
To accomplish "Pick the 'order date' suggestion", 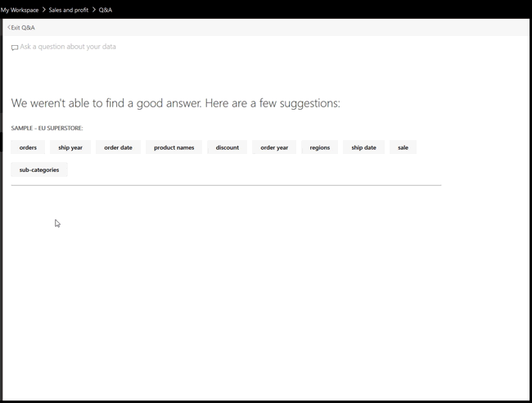I will coord(118,147).
